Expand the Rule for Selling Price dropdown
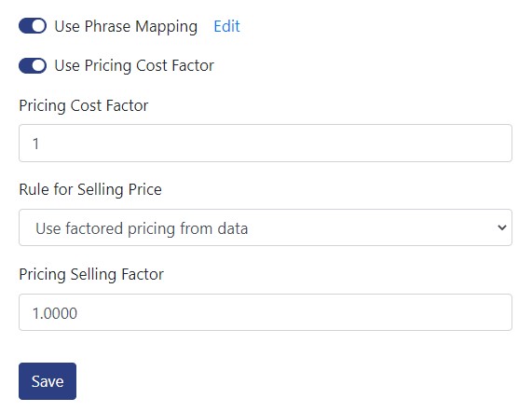 [266, 227]
